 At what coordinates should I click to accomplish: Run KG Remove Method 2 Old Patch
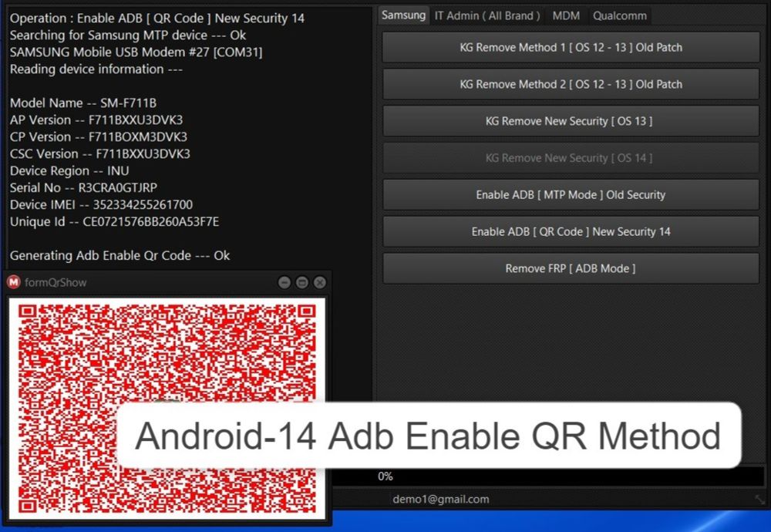pyautogui.click(x=571, y=84)
